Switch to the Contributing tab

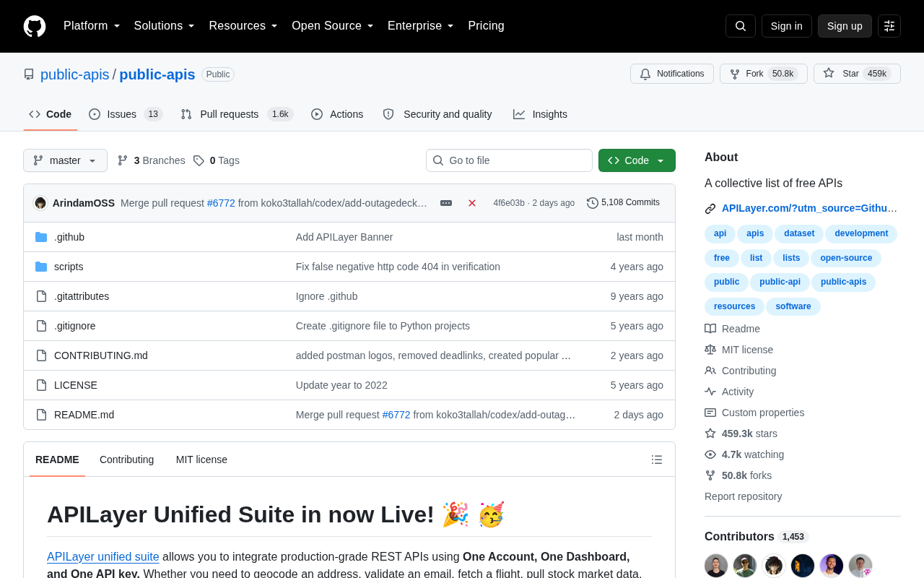tap(127, 460)
